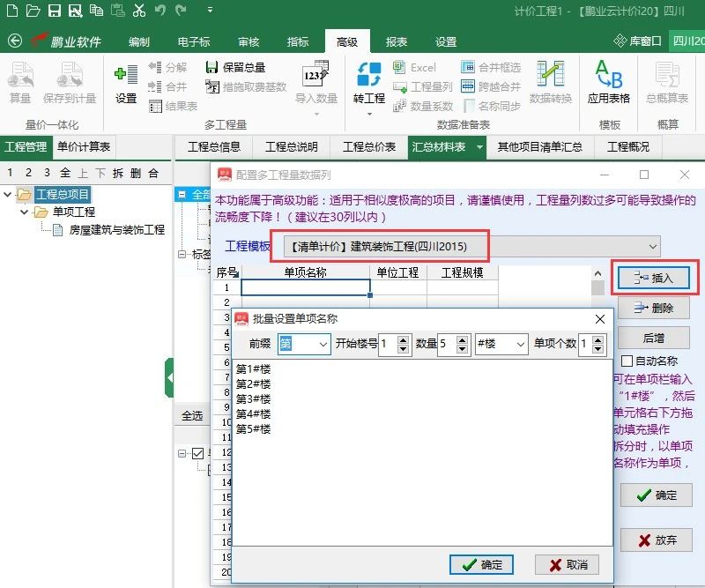Click the 保留总量 save icon
This screenshot has height=588, width=705.
tap(212, 67)
